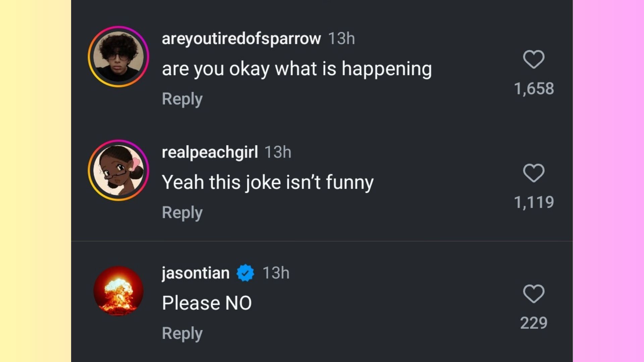Open realpeachgirl's cartoon avatar
Screen dimensions: 644x362
pos(118,170)
